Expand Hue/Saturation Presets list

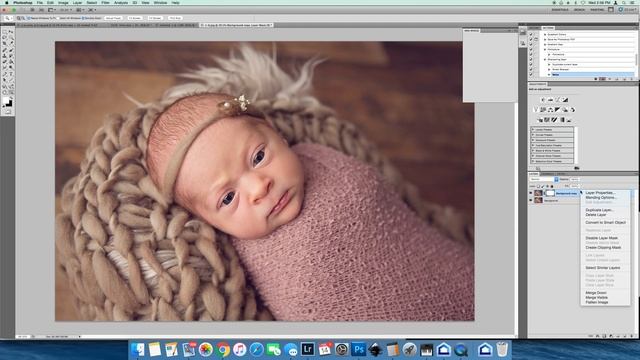(x=533, y=146)
